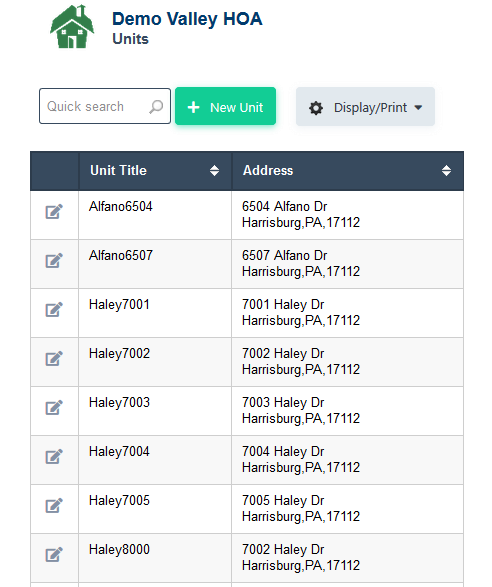
Task: Select the Haley7003 title cell
Action: (155, 411)
